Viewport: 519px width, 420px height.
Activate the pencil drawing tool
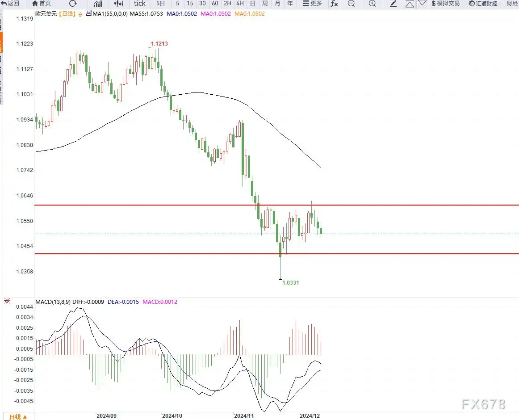point(393,4)
